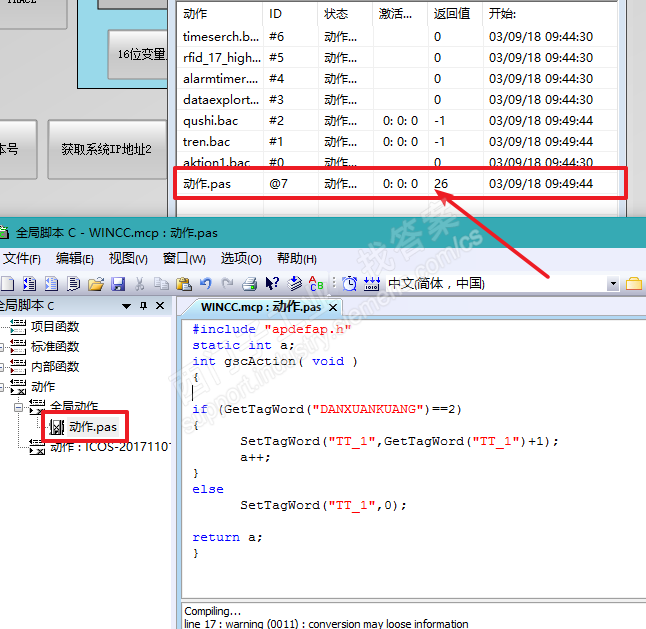Select the rfid_17_high... row
This screenshot has height=629, width=646.
tap(397, 58)
